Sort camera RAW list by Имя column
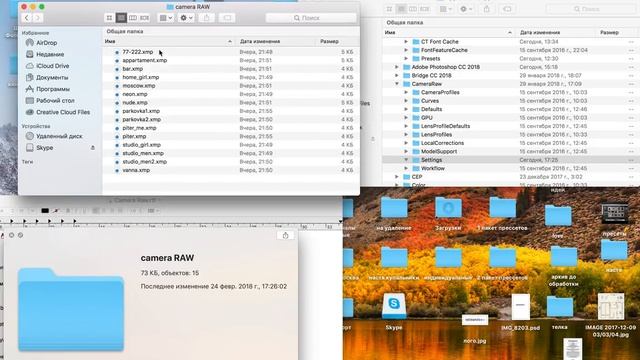The width and height of the screenshot is (640, 360). pos(168,41)
